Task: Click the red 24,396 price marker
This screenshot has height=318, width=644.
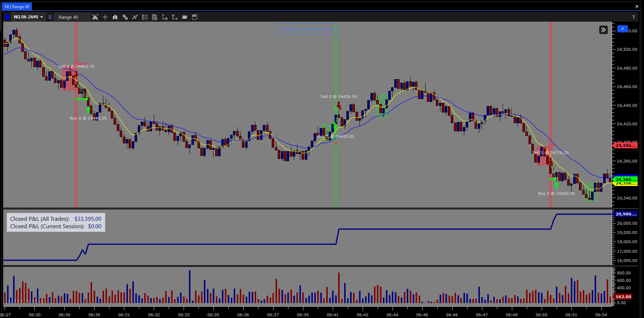Action: [x=626, y=146]
